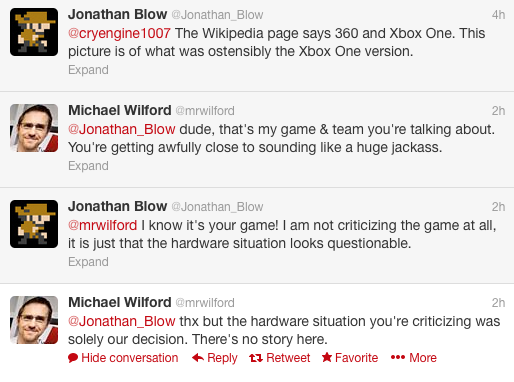Click Michael Wilford's avatar on the last tweet
The width and height of the screenshot is (514, 382).
pos(34,320)
